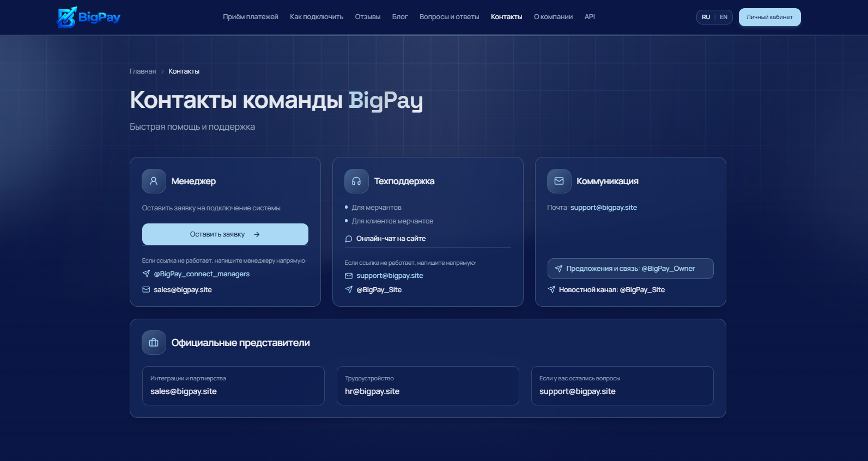
Task: Click the BigPay logo in header
Action: [89, 17]
